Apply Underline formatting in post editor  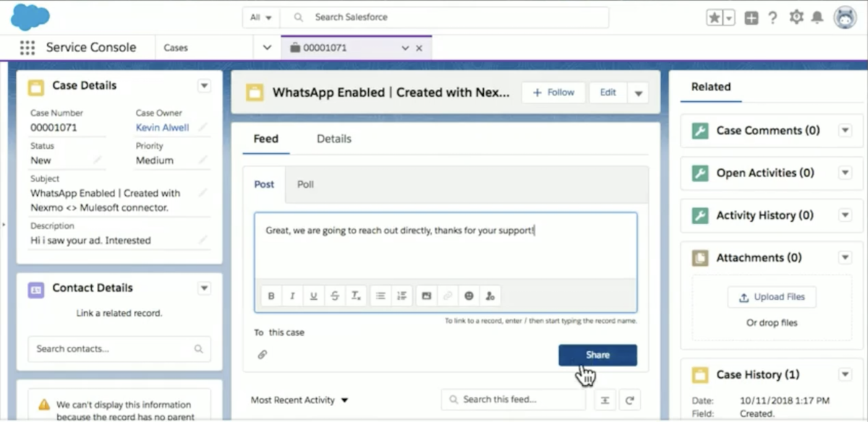coord(313,296)
